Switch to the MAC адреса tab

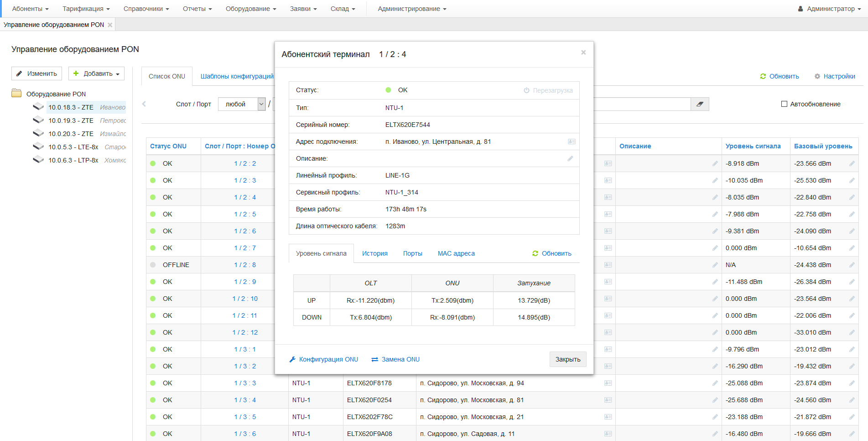point(456,253)
